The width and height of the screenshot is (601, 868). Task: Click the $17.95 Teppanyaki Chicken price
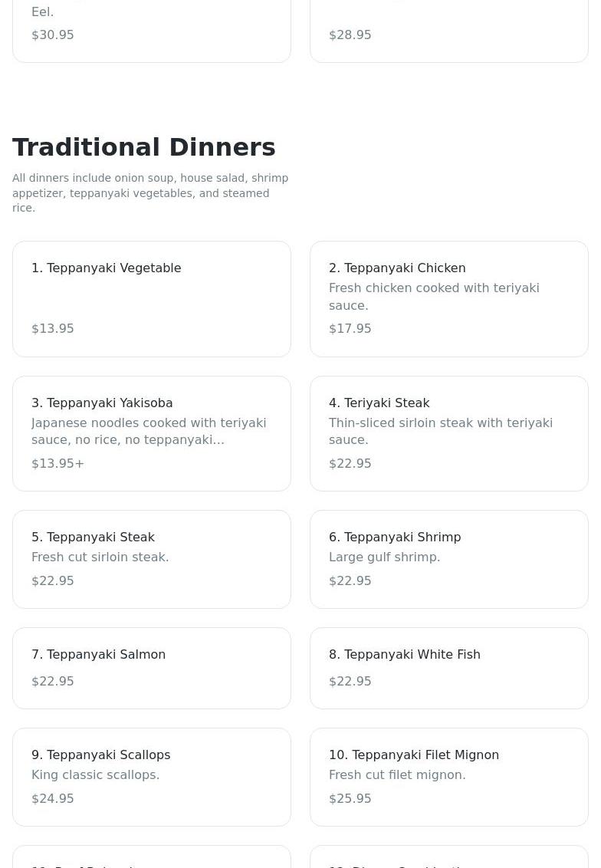pos(350,328)
